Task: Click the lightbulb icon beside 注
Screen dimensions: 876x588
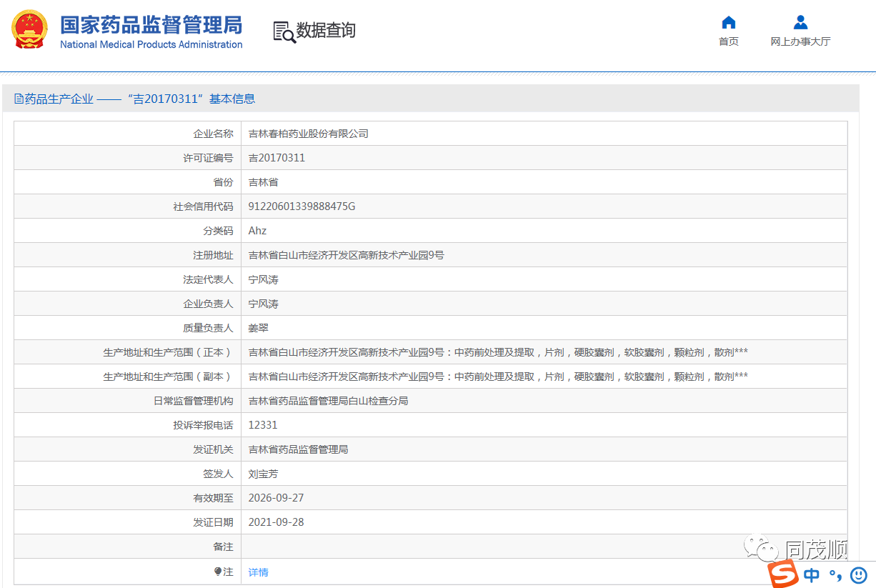Action: click(218, 572)
